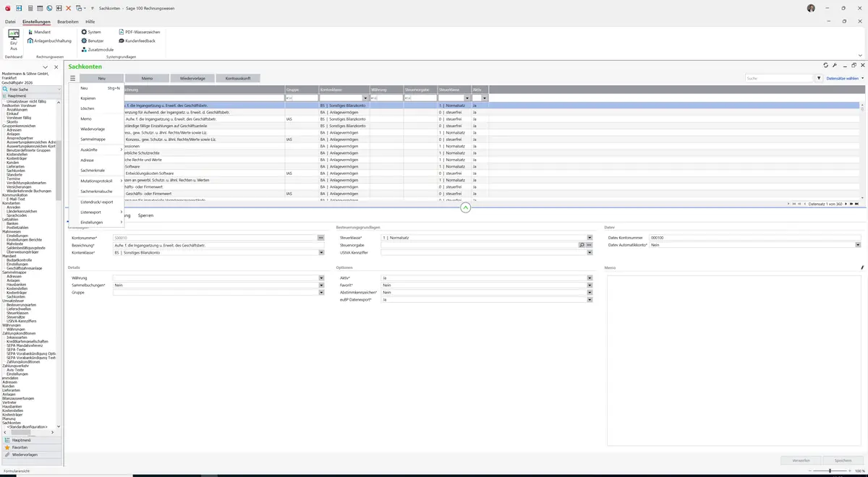The image size is (868, 477).
Task: Click the refresh icon in Sachkonten header
Action: [x=826, y=65]
